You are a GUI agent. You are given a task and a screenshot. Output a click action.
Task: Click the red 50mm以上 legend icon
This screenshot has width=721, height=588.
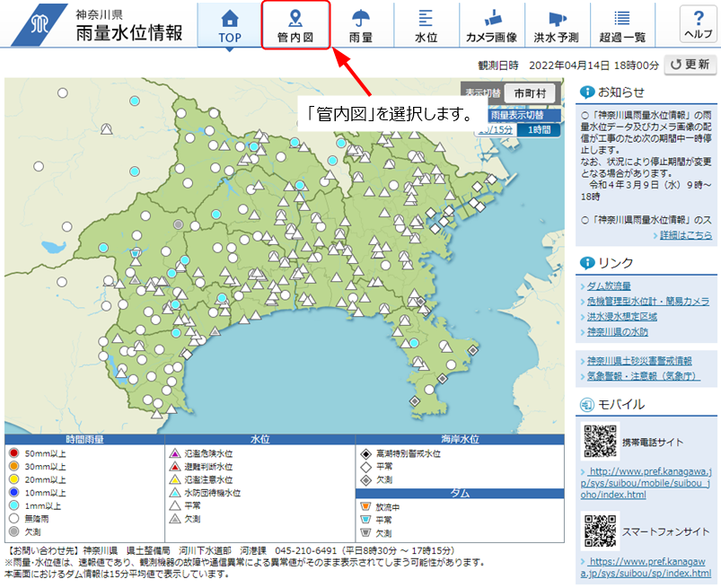tap(14, 453)
